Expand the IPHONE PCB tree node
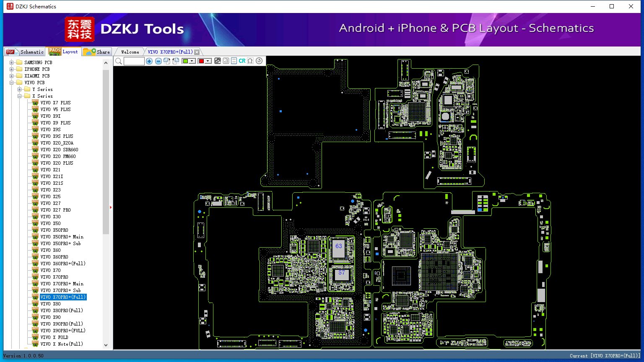Viewport: 644px width, 362px height. [x=12, y=69]
